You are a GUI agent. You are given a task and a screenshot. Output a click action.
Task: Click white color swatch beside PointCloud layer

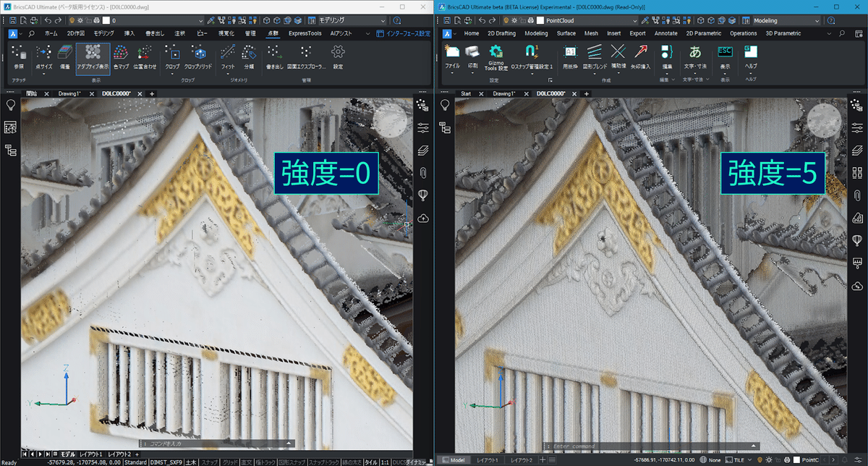[x=540, y=20]
